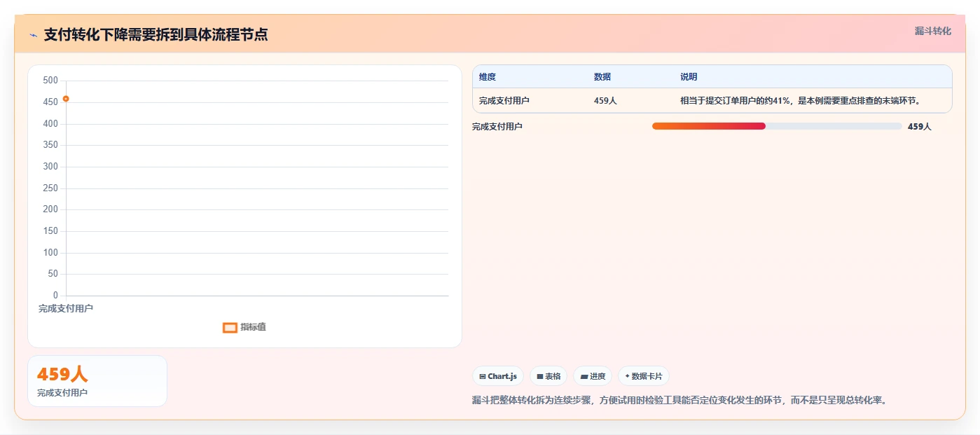This screenshot has height=435, width=980.
Task: Click the 数据 column header
Action: (x=602, y=77)
